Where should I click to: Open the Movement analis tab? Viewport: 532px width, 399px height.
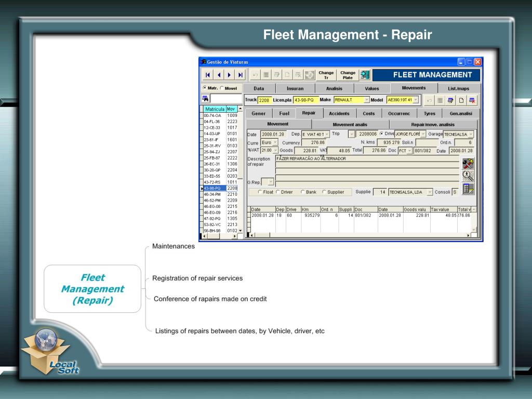(x=350, y=125)
